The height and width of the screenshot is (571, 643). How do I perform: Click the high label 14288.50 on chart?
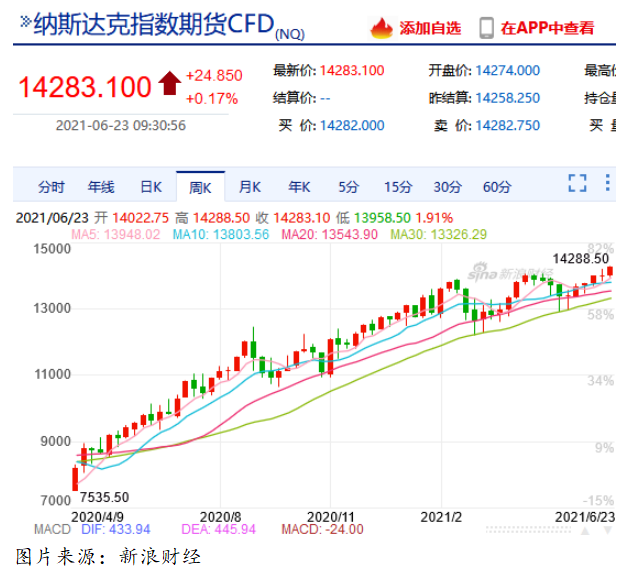581,258
